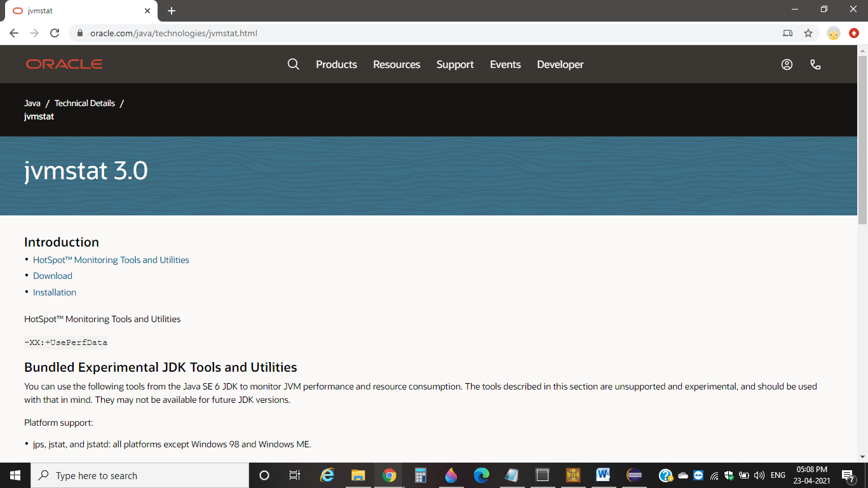Open the Resources menu
Image resolution: width=868 pixels, height=488 pixels.
397,64
